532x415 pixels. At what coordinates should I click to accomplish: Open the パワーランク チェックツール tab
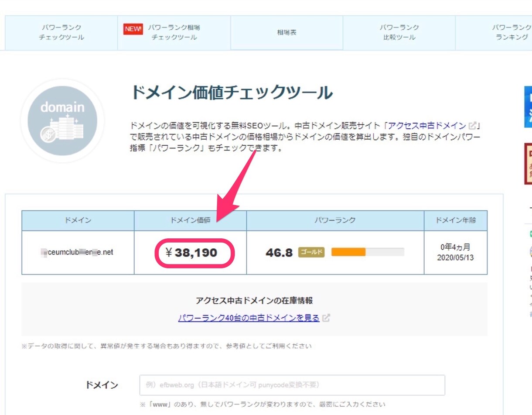point(61,33)
